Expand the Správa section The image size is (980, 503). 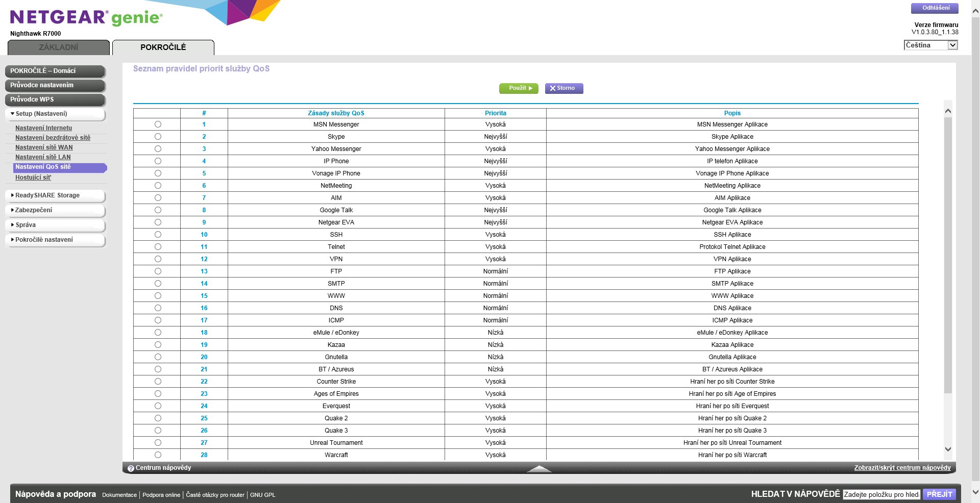56,225
